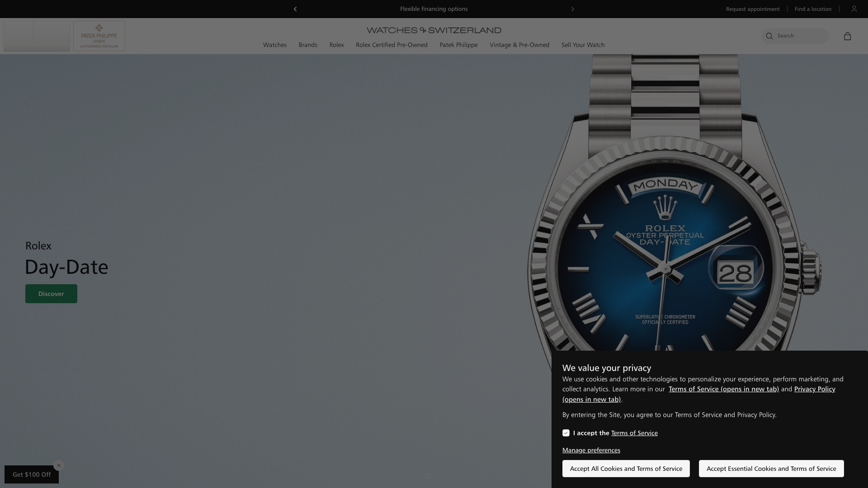Go to the Rolex section
The width and height of the screenshot is (868, 488).
tap(336, 45)
